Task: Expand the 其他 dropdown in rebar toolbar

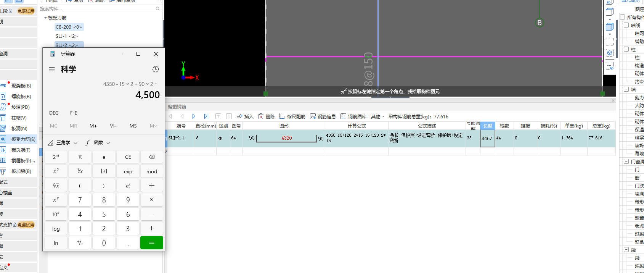Action: point(377,116)
